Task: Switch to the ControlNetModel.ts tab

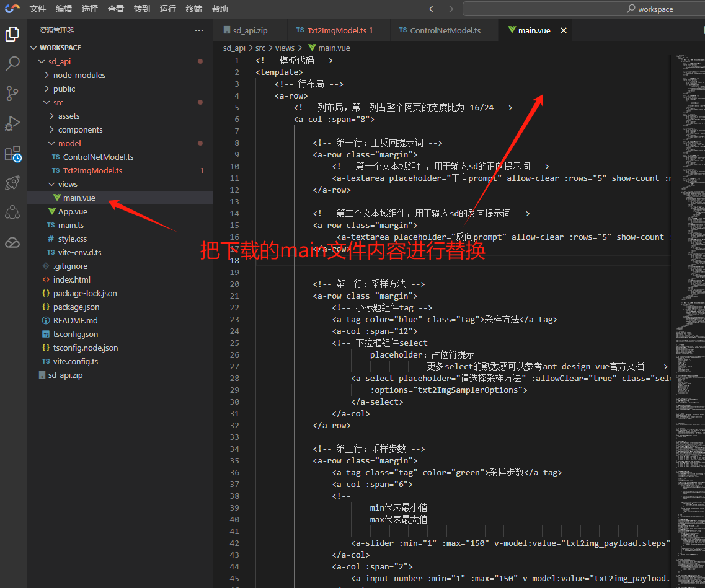Action: pos(445,30)
